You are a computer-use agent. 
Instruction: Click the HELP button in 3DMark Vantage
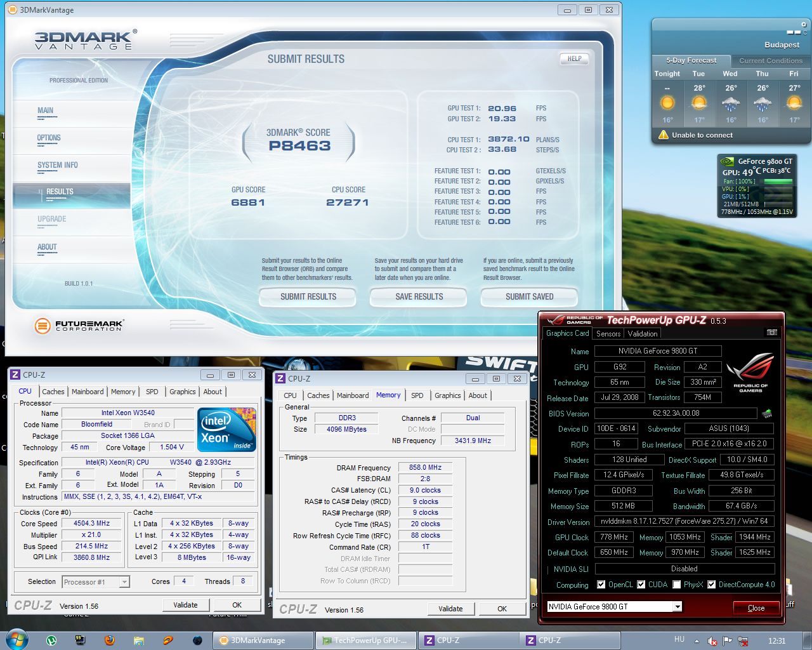pos(574,58)
